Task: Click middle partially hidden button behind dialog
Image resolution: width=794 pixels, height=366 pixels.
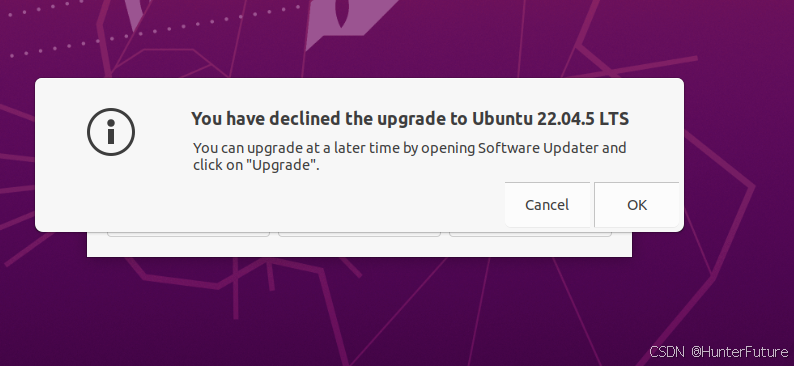Action: [359, 234]
